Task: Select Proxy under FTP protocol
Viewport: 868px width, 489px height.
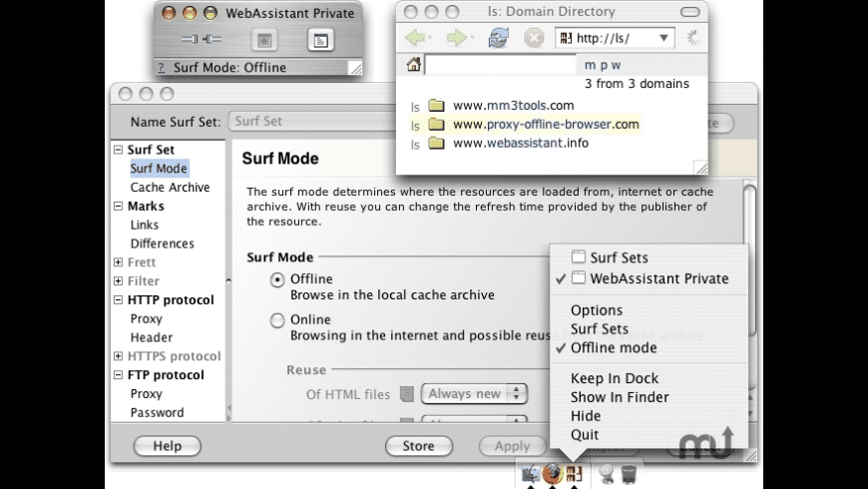Action: pos(146,394)
